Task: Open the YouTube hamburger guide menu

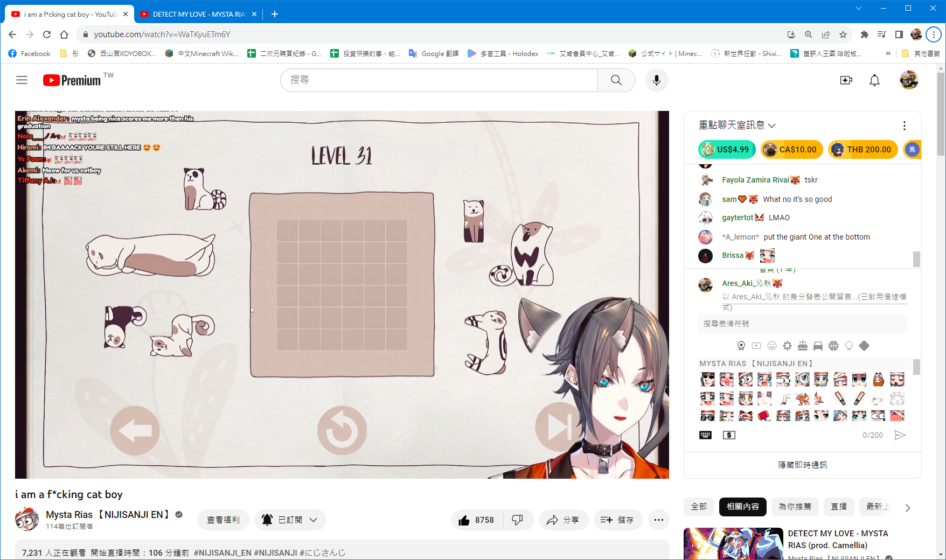Action: [x=22, y=80]
